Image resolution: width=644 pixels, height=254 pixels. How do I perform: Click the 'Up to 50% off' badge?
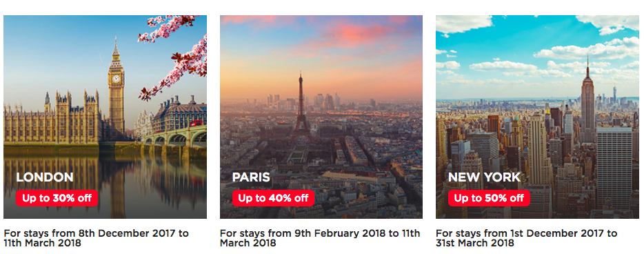[489, 198]
